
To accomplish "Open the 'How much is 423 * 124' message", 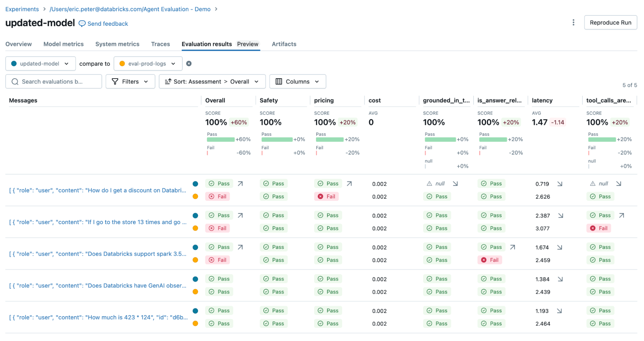I will pos(98,317).
